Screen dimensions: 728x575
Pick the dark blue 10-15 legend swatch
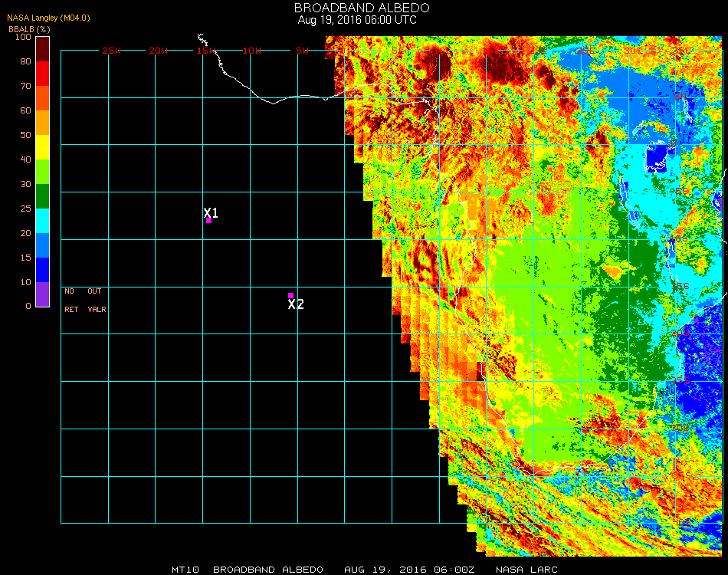42,269
